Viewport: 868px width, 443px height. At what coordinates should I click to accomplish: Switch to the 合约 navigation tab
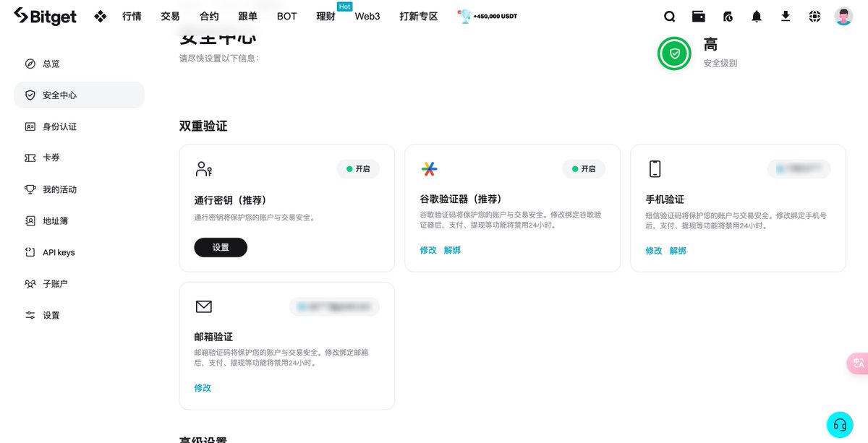tap(209, 16)
